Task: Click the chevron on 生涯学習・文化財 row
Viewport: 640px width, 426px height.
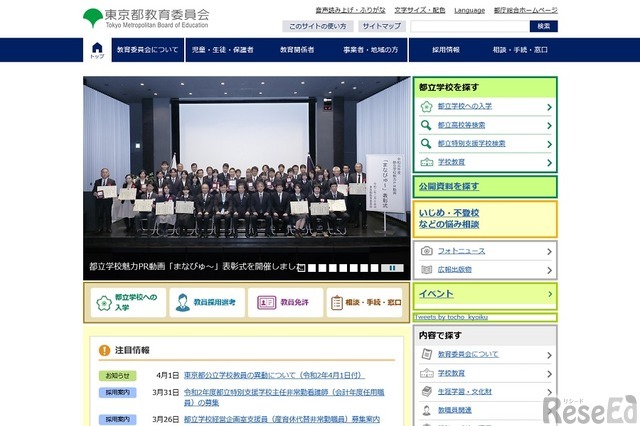Action: (x=549, y=392)
